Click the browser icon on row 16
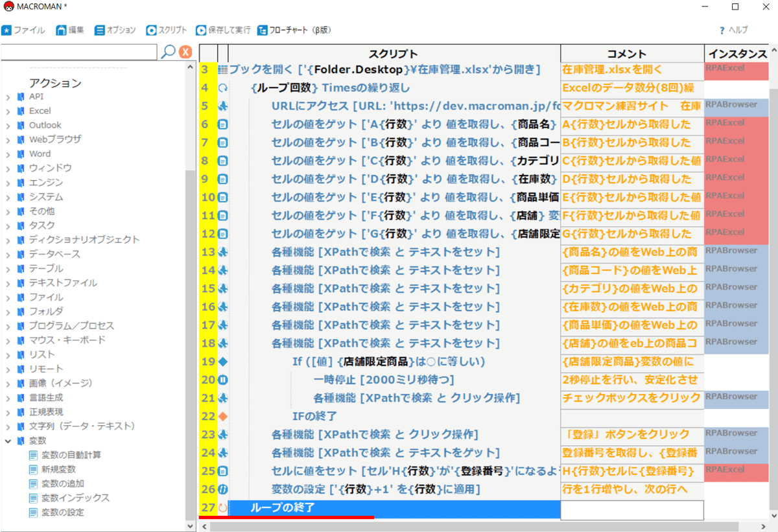778x532 pixels. tap(223, 306)
